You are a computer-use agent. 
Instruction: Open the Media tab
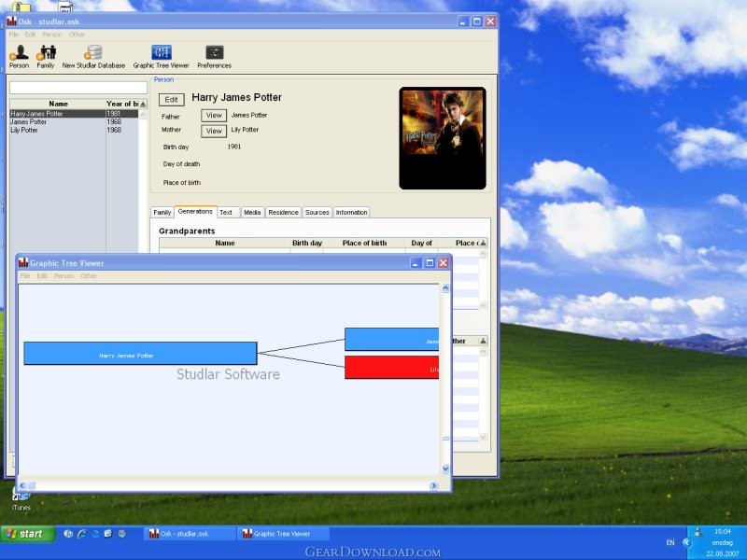coord(252,213)
